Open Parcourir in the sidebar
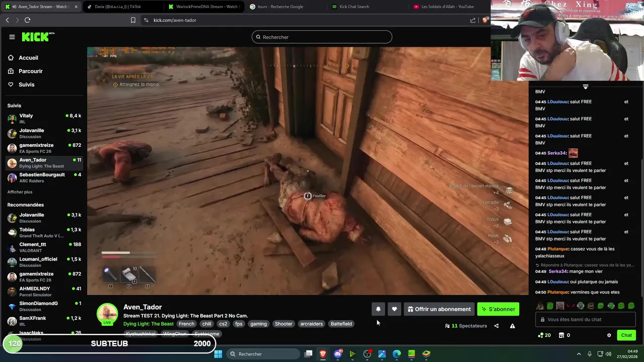644x362 pixels. (x=30, y=71)
